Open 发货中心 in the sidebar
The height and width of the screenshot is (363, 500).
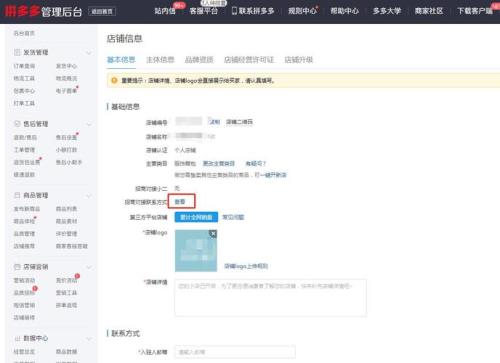pyautogui.click(x=66, y=66)
